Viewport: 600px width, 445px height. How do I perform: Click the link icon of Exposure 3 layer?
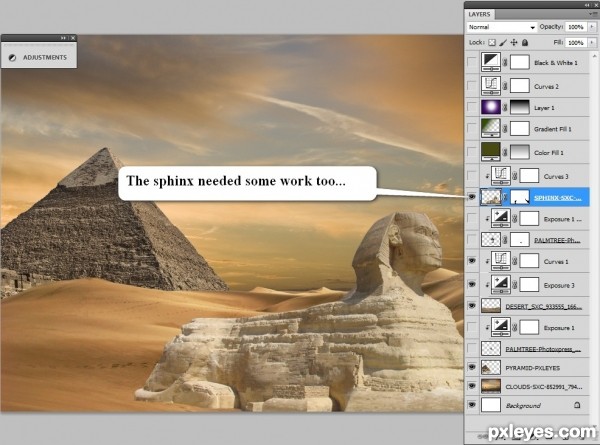coord(515,285)
